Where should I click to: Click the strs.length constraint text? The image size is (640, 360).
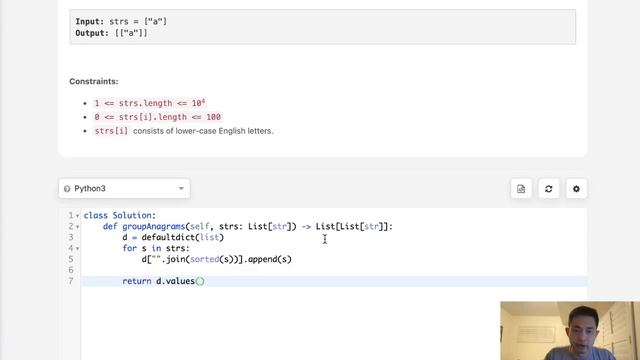pos(150,103)
